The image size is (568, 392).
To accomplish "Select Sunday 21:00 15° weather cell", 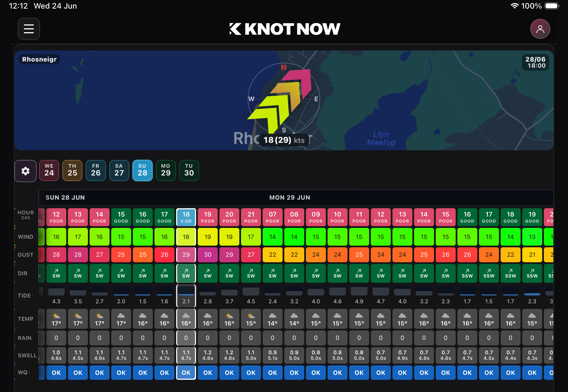I will click(x=251, y=319).
